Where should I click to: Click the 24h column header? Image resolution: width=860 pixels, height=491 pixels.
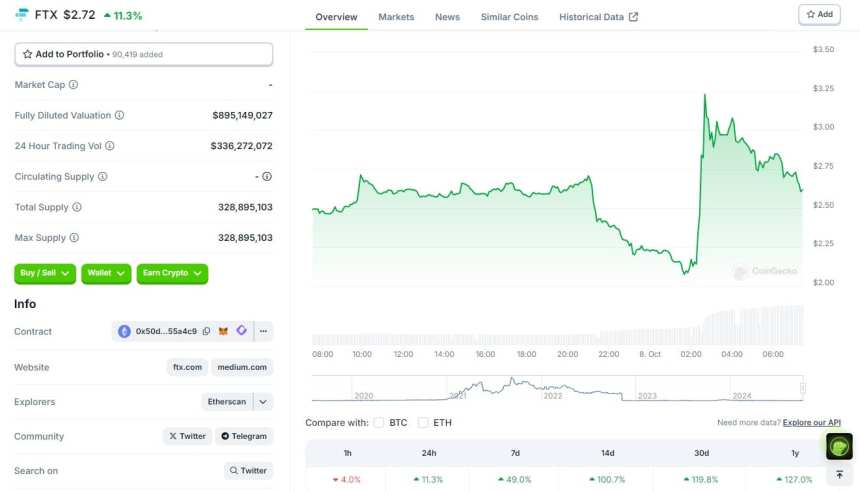[x=429, y=453]
